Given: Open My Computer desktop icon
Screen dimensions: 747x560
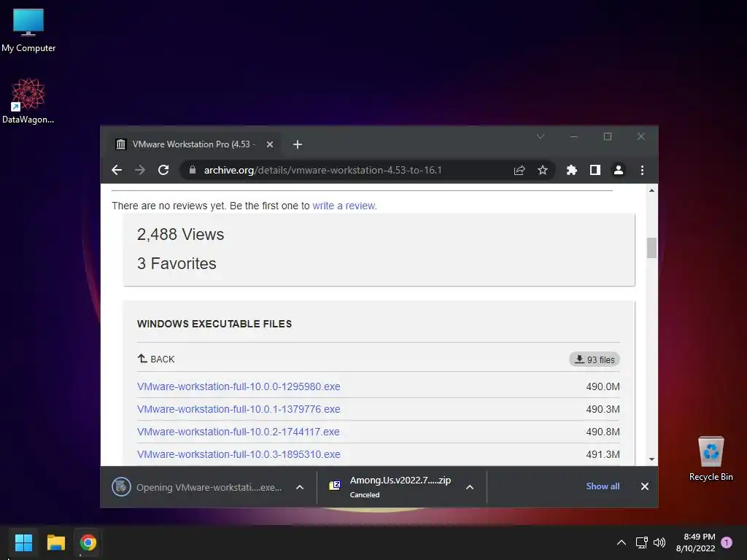Looking at the screenshot, I should point(28,31).
